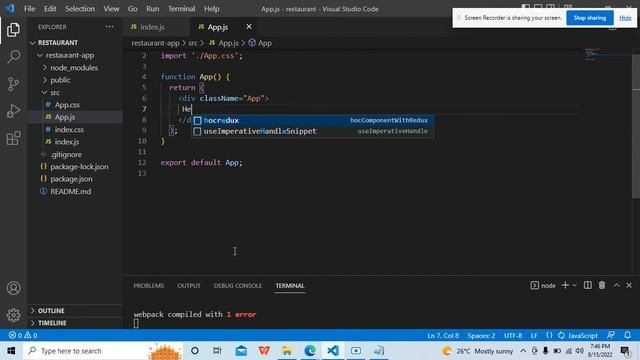Switch to the DEBUG CONSOLE tab

238,286
